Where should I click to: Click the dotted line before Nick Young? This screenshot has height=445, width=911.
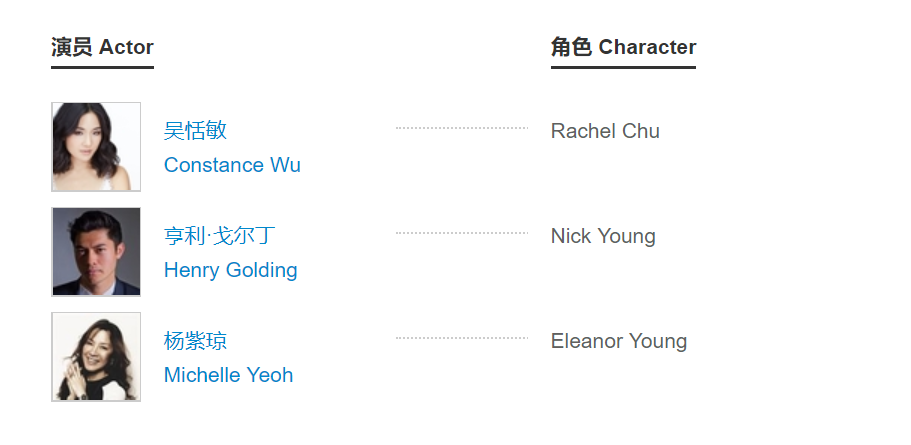point(462,233)
